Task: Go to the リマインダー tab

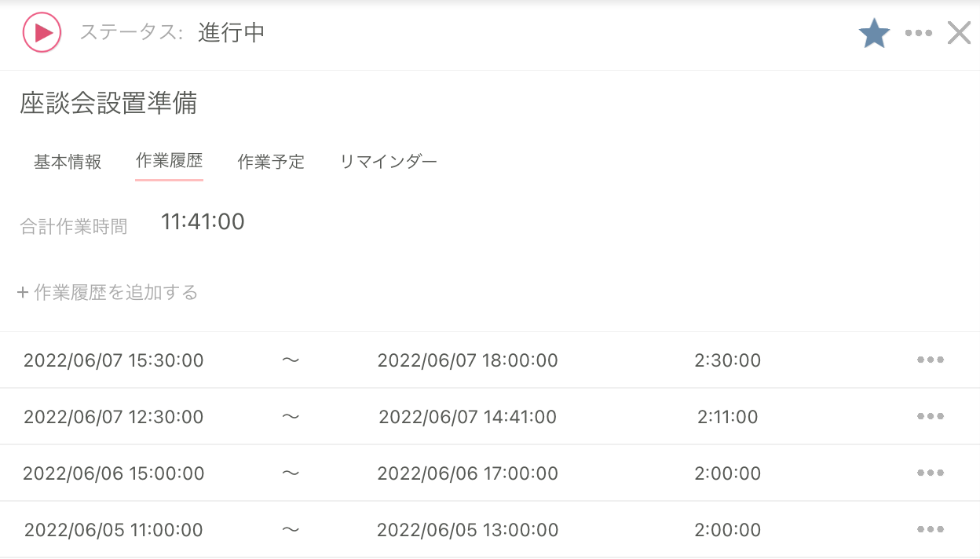Action: pyautogui.click(x=388, y=163)
